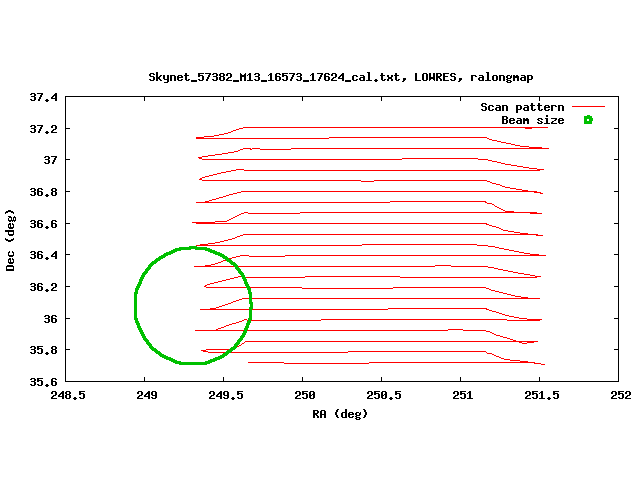Click the 'Dec (deg)' axis label
This screenshot has width=640, height=480.
(x=10, y=240)
